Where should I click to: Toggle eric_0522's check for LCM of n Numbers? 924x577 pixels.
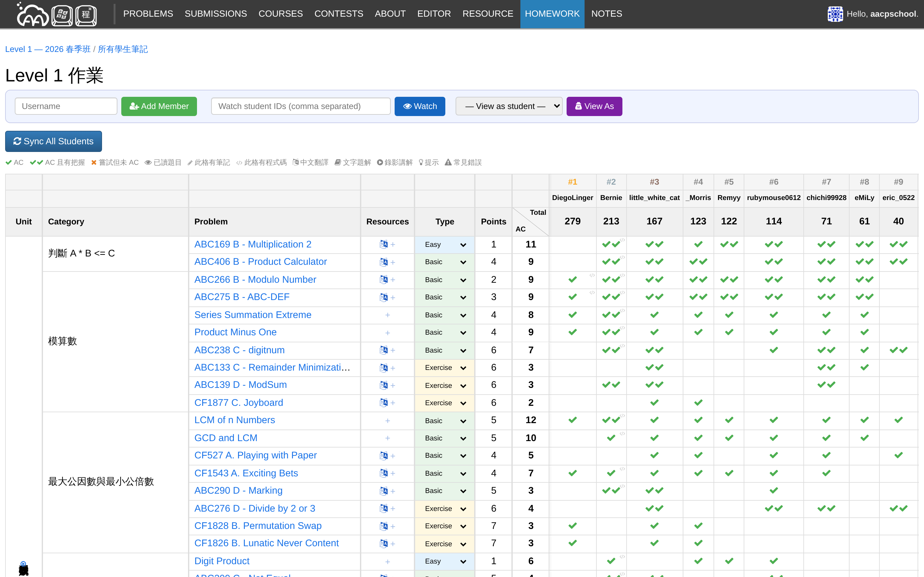click(898, 420)
